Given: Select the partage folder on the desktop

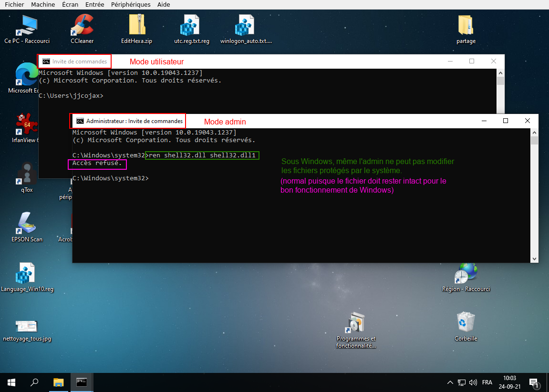Looking at the screenshot, I should coord(466,25).
